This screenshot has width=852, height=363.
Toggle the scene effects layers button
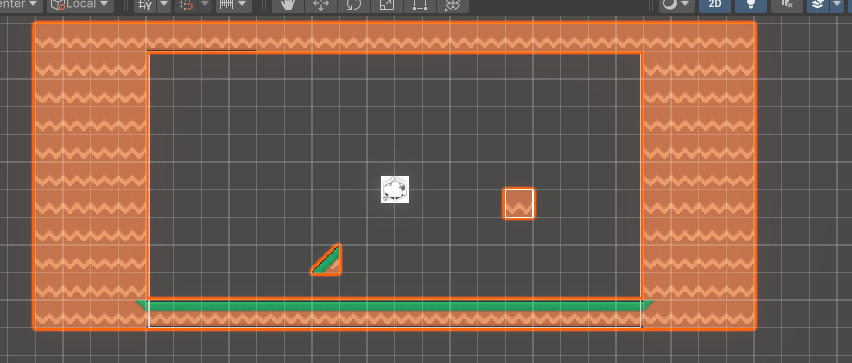click(817, 5)
